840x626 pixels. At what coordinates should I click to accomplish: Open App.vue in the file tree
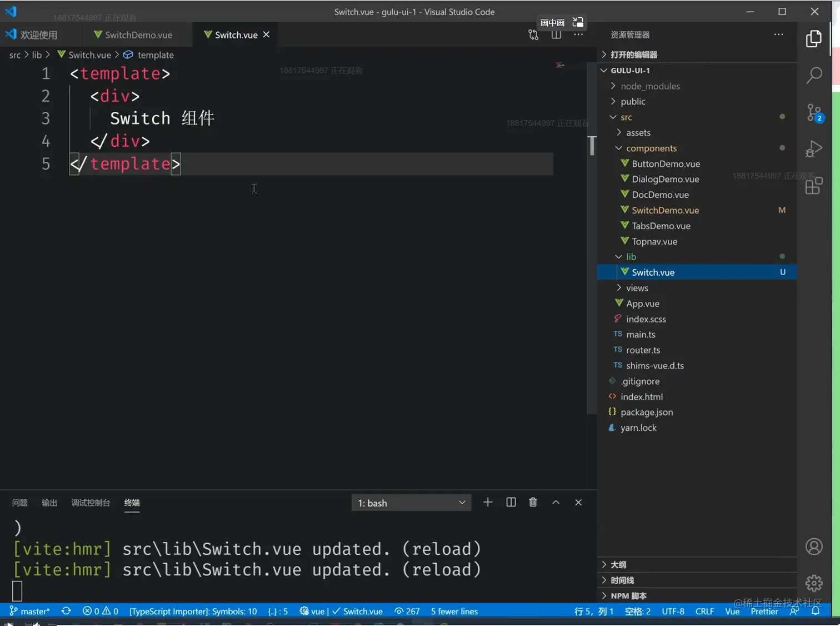pyautogui.click(x=643, y=304)
